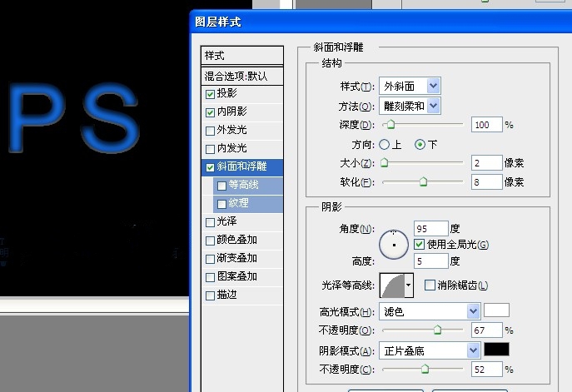Click the 深度 depth value field 100
Image resolution: width=572 pixels, height=392 pixels.
[x=486, y=125]
